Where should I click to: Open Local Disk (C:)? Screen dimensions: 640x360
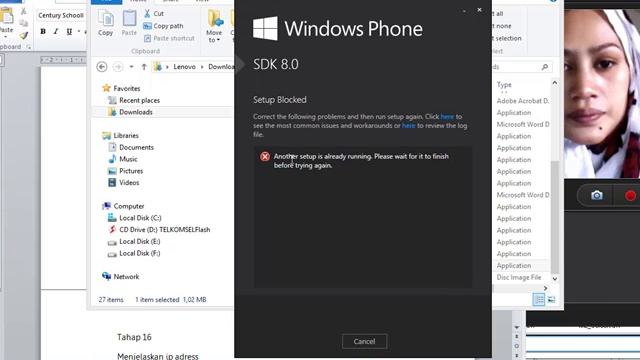(134, 218)
